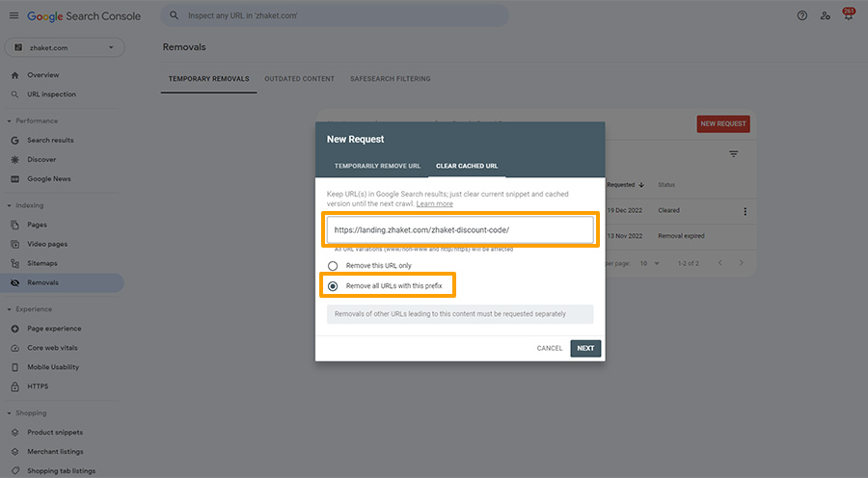868x478 pixels.
Task: Collapse the Performance section
Action: (x=9, y=121)
